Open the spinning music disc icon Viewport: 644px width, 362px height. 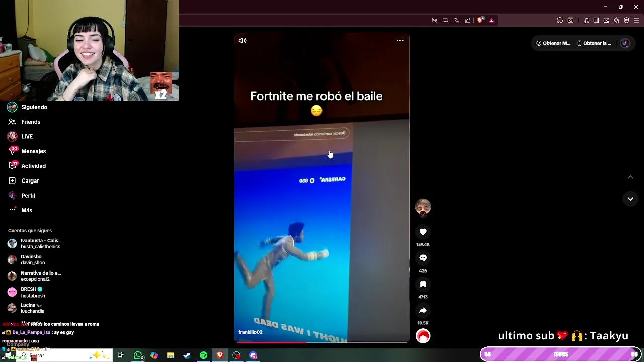423,336
